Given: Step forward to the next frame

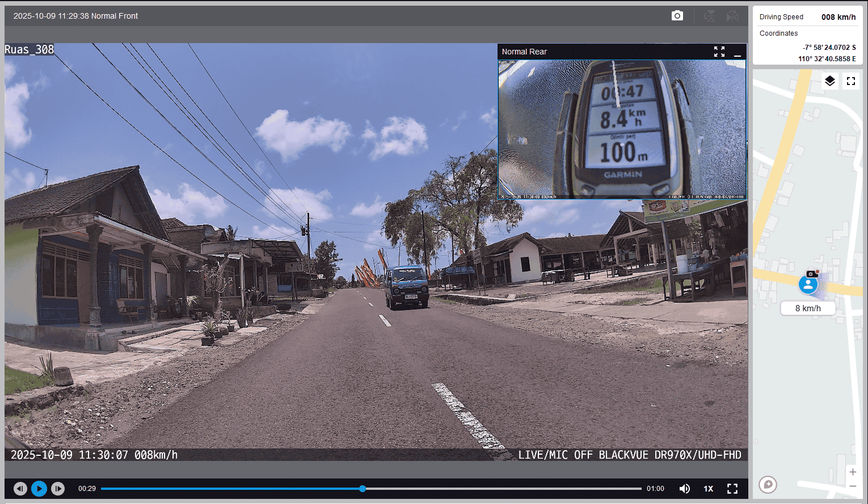Looking at the screenshot, I should (58, 489).
